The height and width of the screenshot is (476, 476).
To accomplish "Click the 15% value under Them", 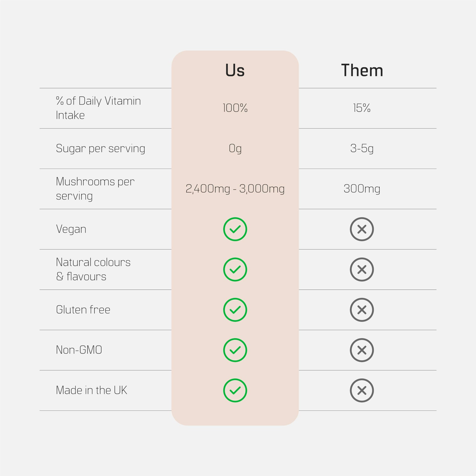I will (x=362, y=108).
